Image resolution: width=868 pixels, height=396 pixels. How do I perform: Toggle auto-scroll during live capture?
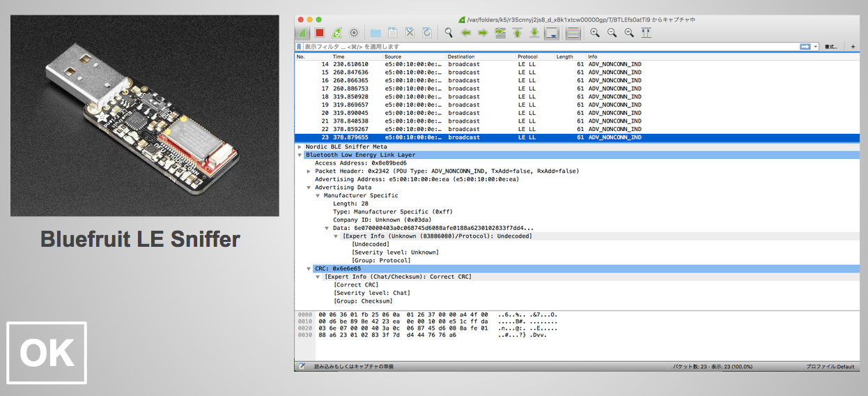pos(552,33)
